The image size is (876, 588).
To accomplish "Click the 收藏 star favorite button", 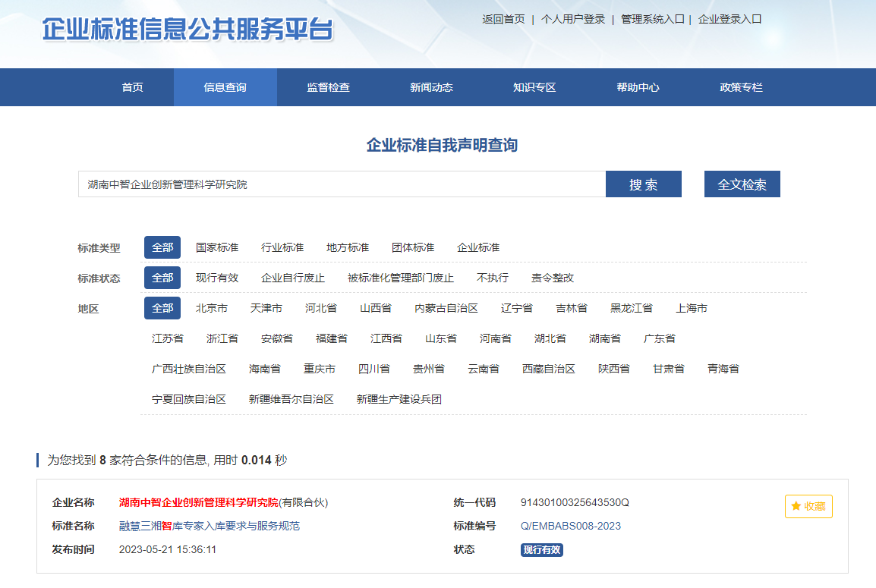I will [x=808, y=506].
